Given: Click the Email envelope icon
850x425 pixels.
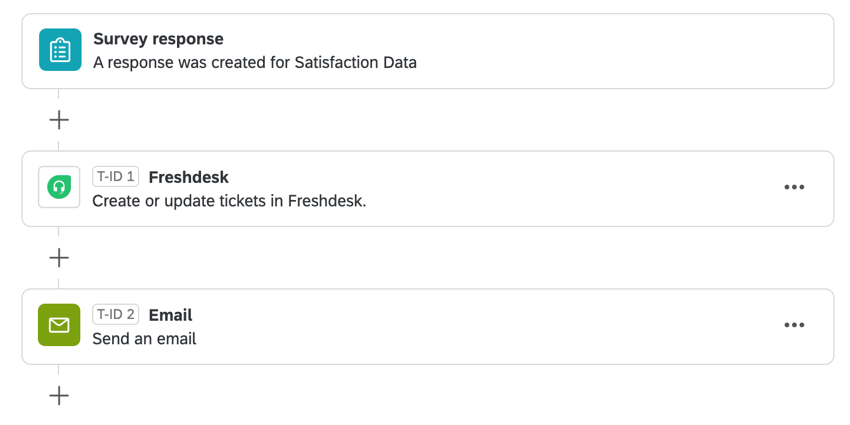Looking at the screenshot, I should (59, 325).
